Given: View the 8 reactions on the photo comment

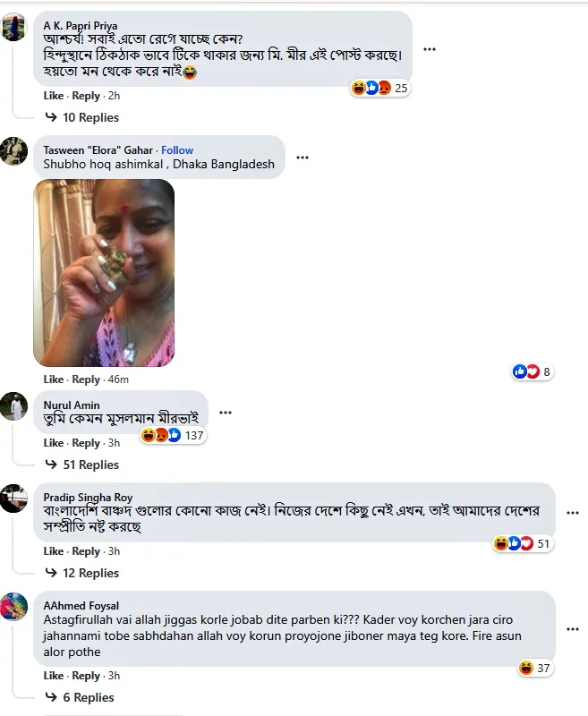Looking at the screenshot, I should 533,371.
